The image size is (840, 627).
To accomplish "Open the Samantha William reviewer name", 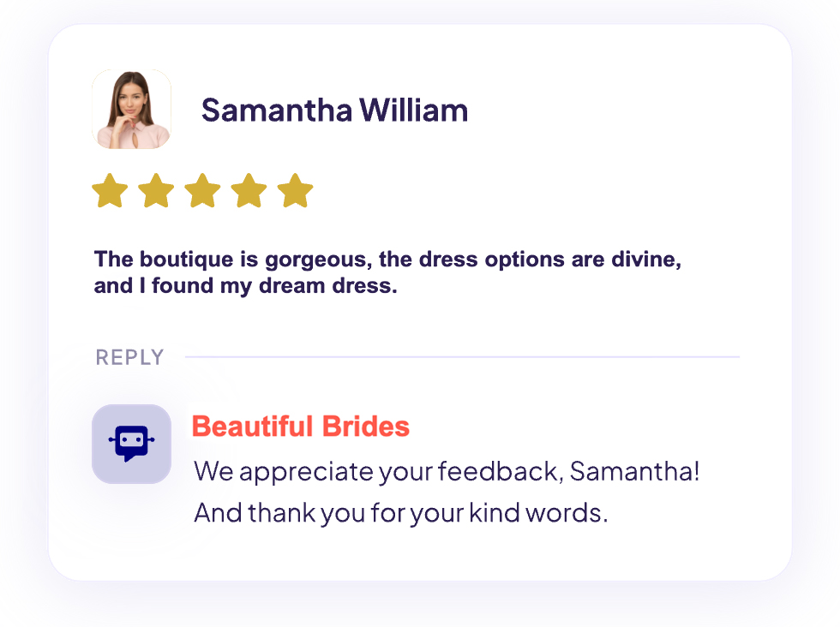I will pyautogui.click(x=334, y=110).
